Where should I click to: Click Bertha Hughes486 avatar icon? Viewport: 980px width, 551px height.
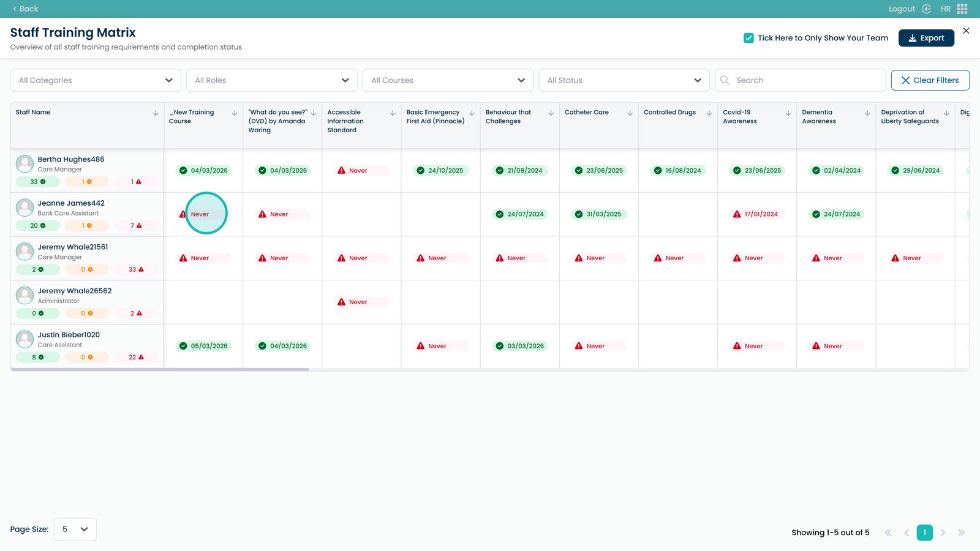pyautogui.click(x=24, y=163)
